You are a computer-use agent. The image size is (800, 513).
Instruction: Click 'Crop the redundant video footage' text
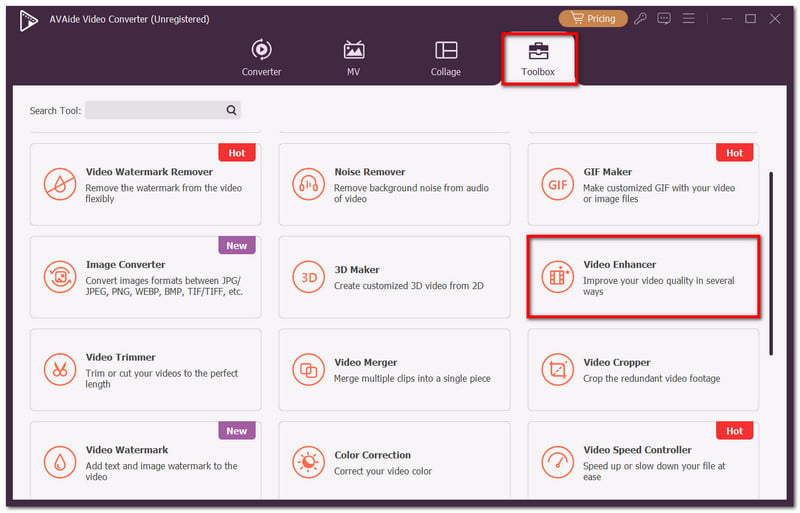click(652, 379)
